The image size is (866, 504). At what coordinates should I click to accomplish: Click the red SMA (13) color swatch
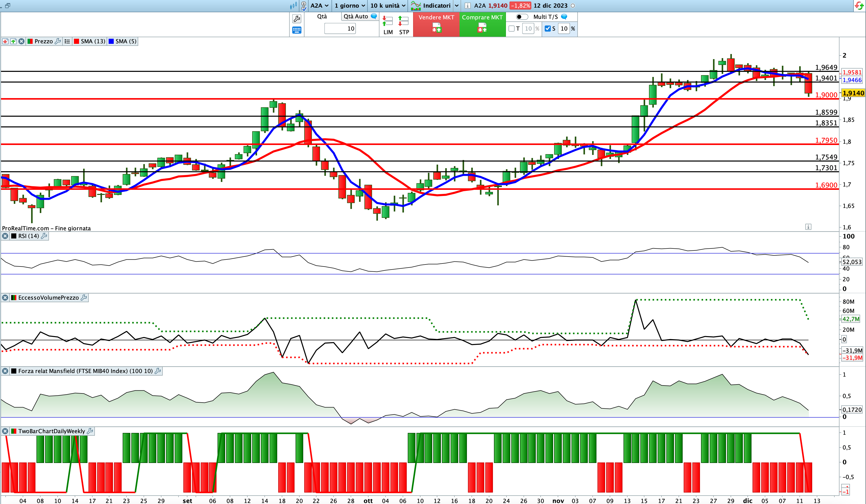tap(76, 41)
